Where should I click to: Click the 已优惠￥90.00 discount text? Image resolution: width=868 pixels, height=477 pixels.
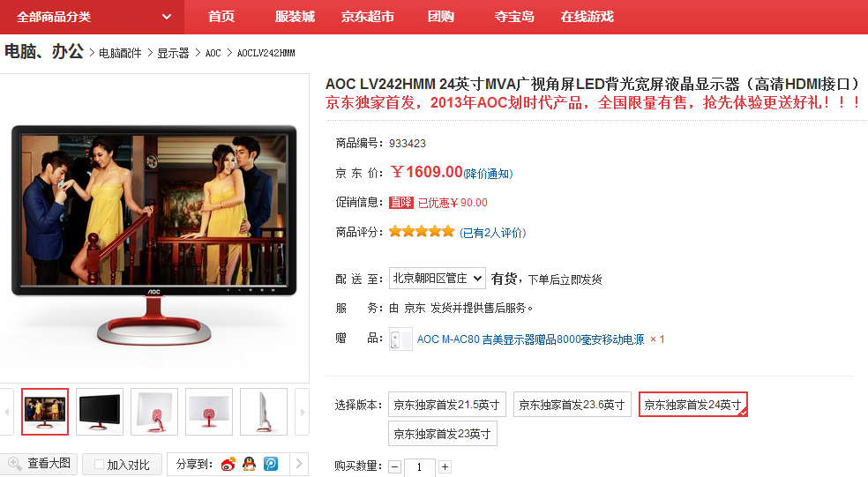click(453, 203)
